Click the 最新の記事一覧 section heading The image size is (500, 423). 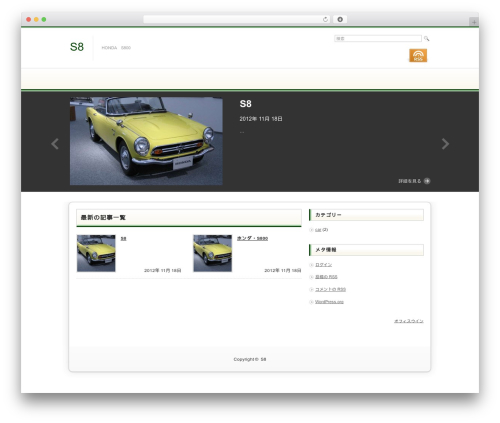(189, 218)
